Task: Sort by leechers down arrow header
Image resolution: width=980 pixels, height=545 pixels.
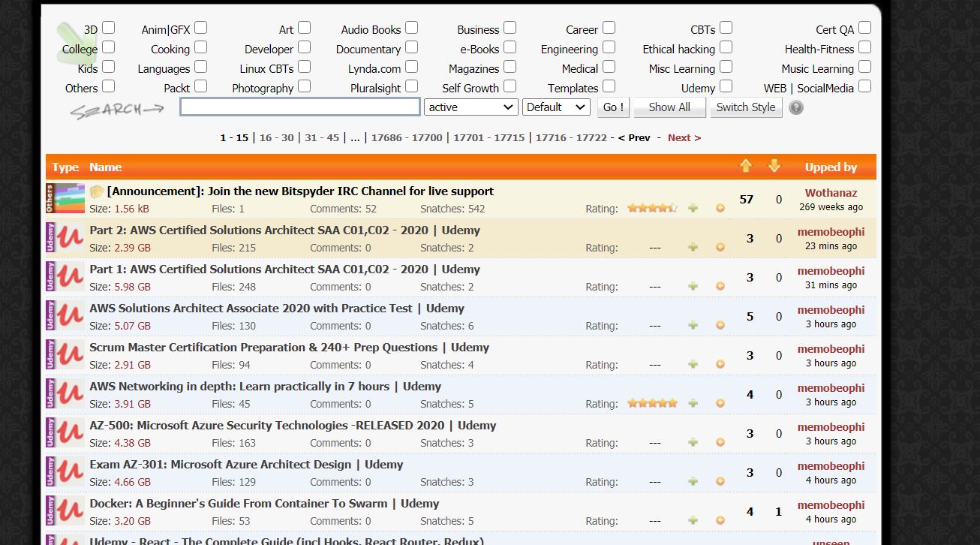Action: click(x=774, y=166)
